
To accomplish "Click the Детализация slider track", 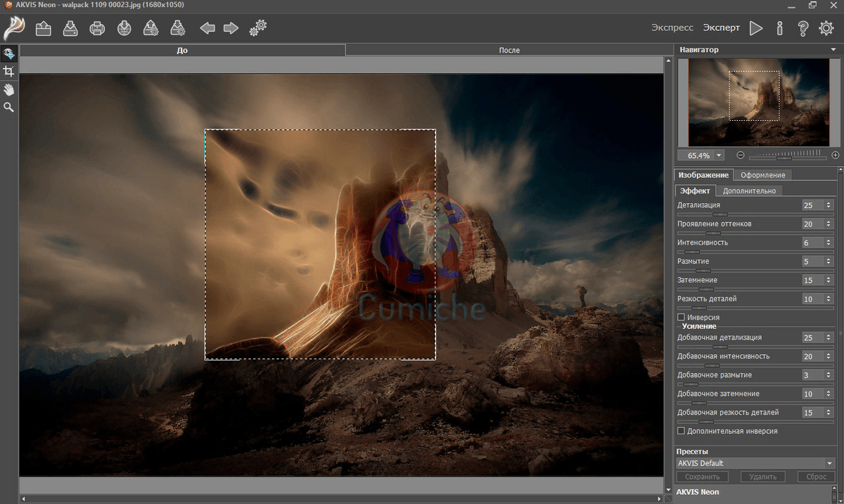I will [738, 214].
